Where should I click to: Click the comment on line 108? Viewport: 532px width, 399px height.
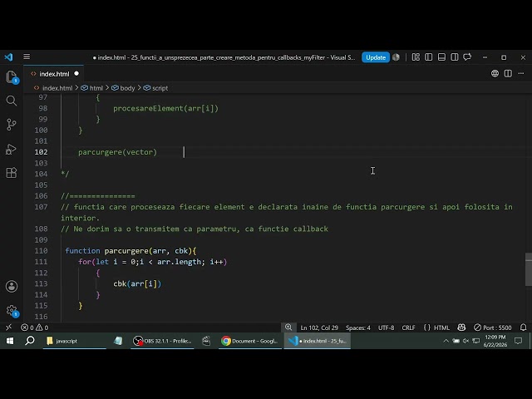[x=195, y=229]
